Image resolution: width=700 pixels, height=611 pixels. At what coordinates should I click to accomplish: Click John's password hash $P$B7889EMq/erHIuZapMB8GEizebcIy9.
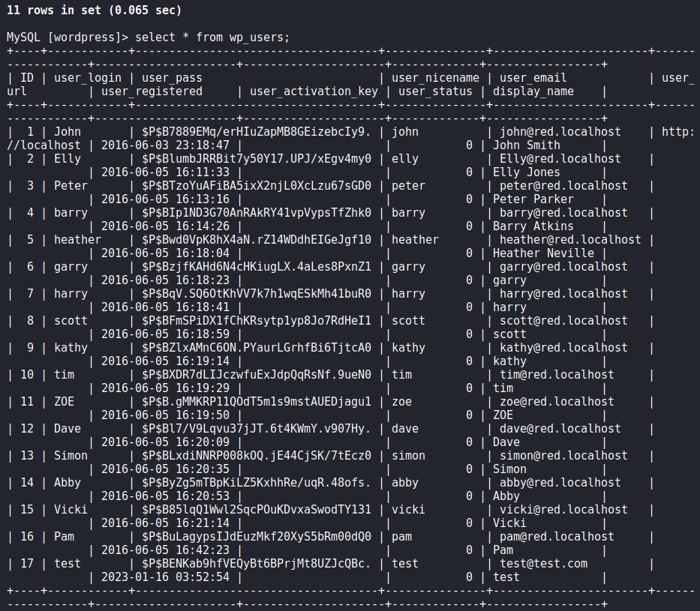pos(257,132)
